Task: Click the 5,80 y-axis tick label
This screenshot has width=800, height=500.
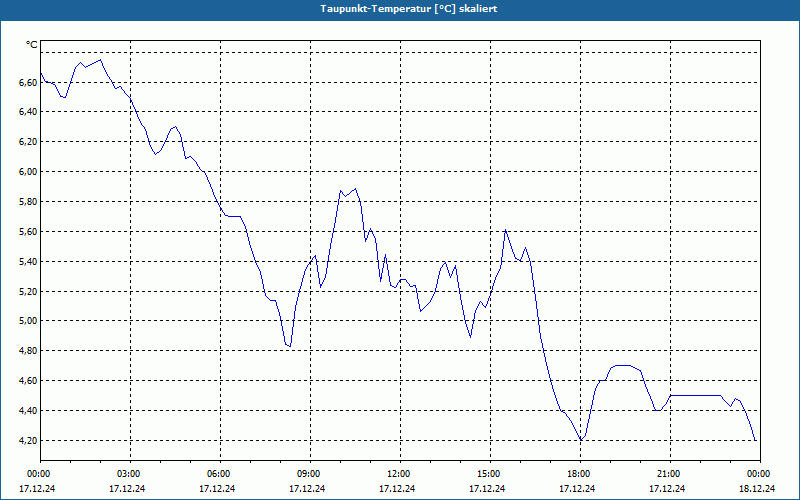Action: point(29,202)
